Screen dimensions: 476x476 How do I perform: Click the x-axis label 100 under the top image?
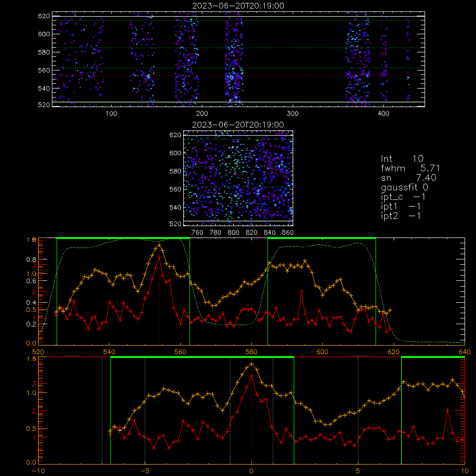(x=111, y=114)
